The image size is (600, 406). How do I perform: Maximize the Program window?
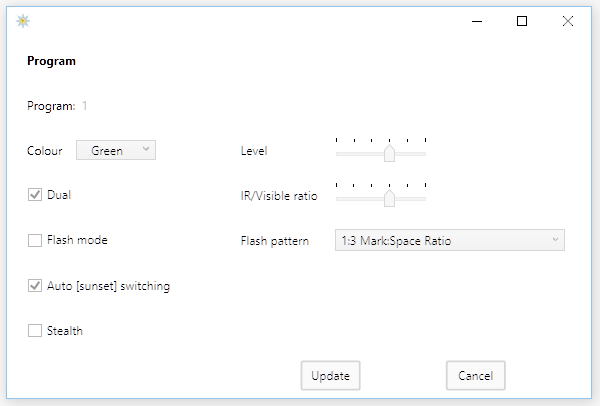522,21
